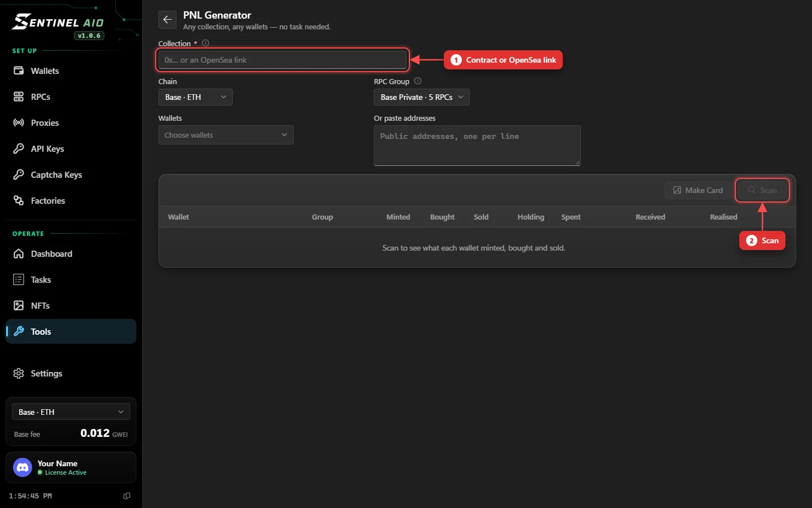Click the copy icon beside the clock
Viewport: 812px width, 508px height.
127,496
